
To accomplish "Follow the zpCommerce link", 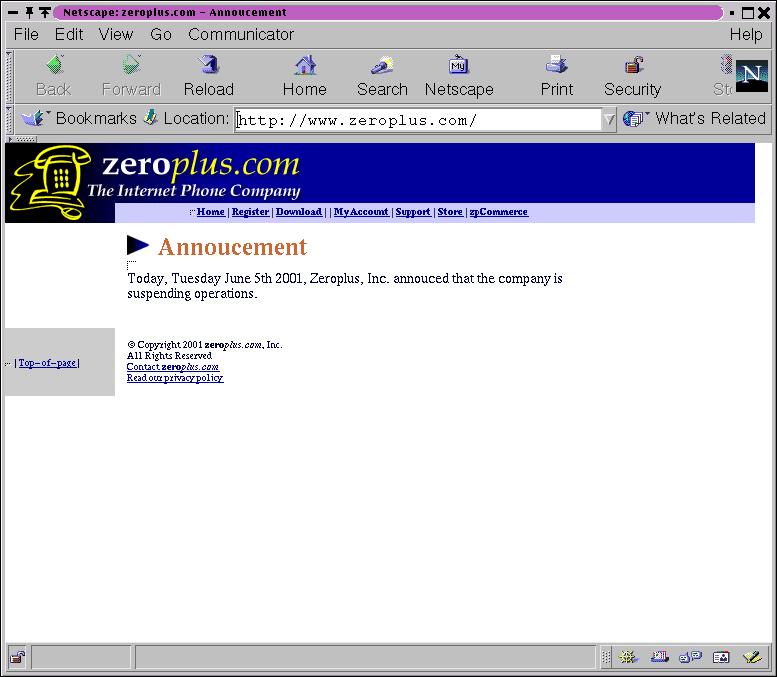I will click(499, 212).
